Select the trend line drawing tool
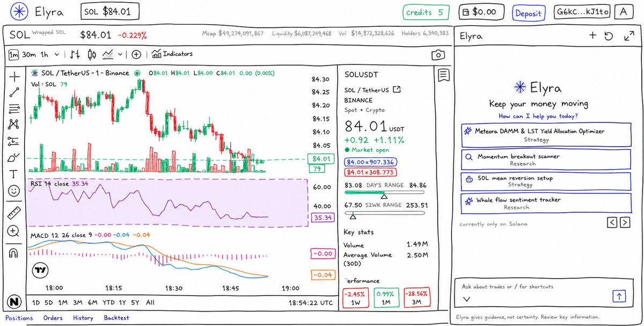 (x=14, y=92)
